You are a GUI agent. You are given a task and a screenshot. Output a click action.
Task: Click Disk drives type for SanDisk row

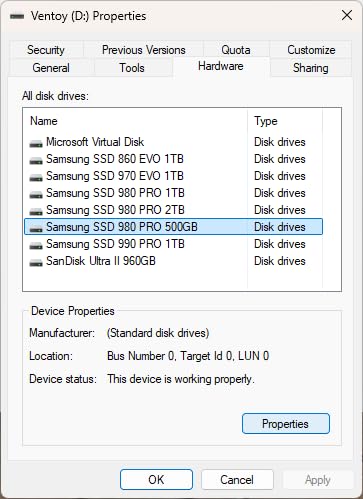pyautogui.click(x=280, y=261)
